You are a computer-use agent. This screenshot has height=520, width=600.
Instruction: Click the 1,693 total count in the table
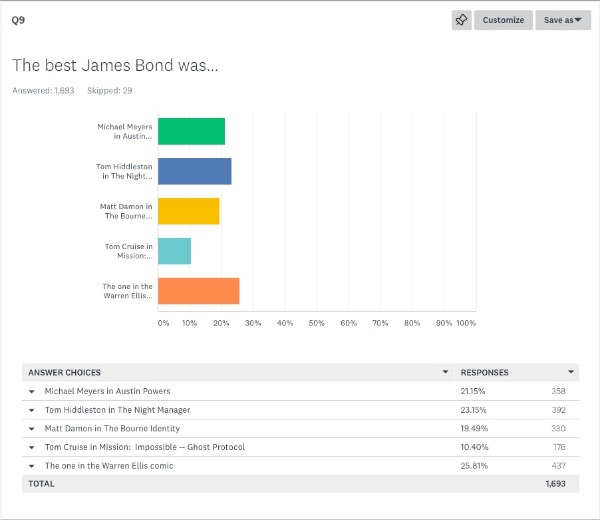(555, 484)
